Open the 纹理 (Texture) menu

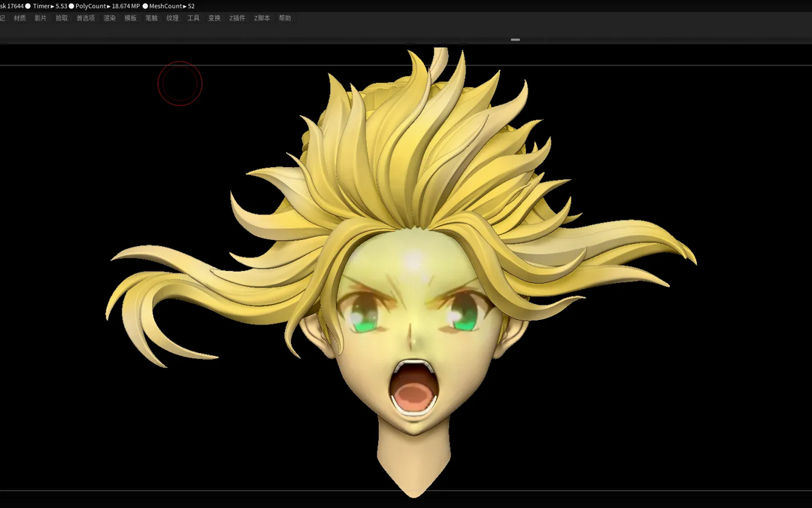click(173, 18)
